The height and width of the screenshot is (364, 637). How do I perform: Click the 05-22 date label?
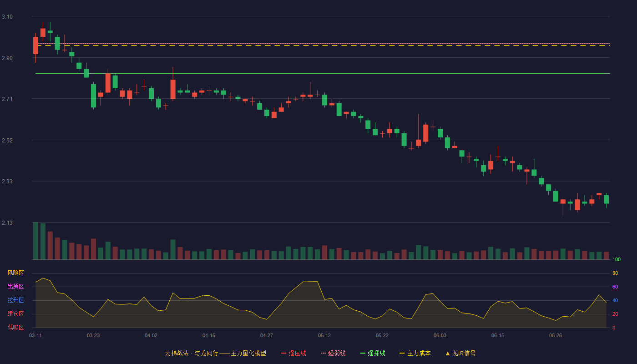point(382,335)
